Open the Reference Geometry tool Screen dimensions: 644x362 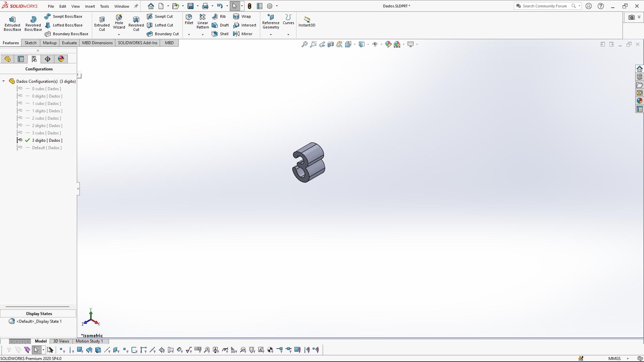coord(271,21)
